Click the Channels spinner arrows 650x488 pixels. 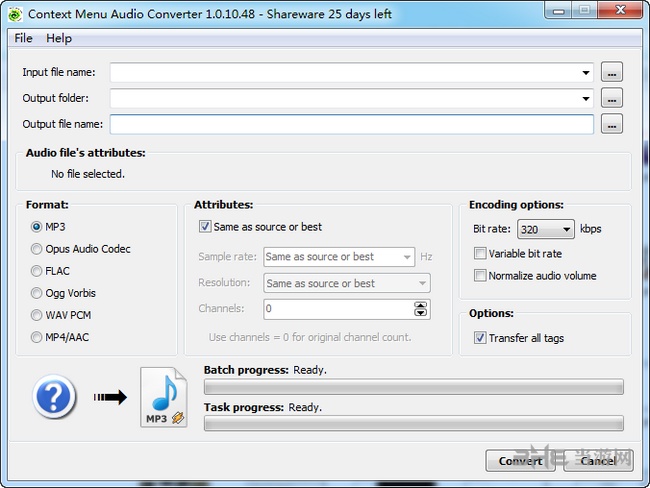420,309
